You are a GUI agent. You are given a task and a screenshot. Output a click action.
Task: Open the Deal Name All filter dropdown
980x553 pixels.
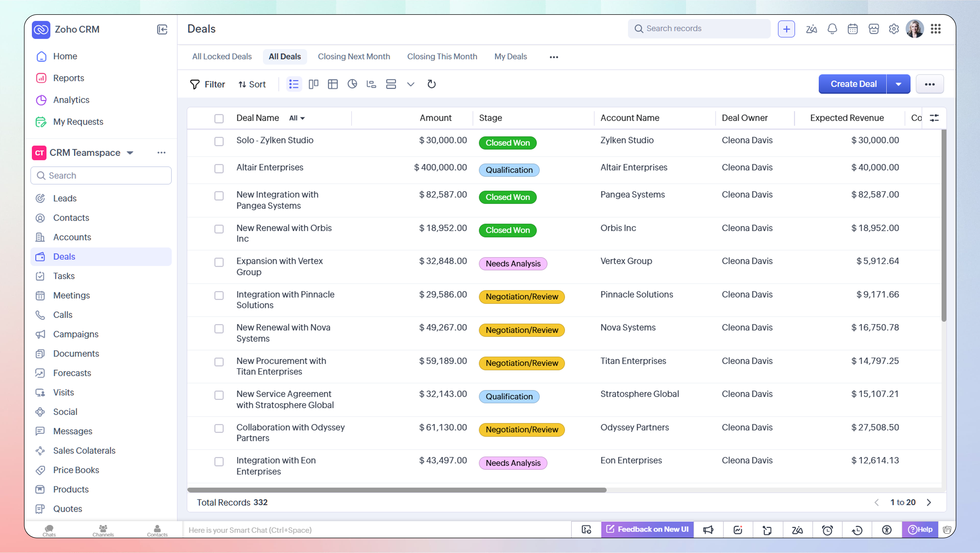pos(297,118)
